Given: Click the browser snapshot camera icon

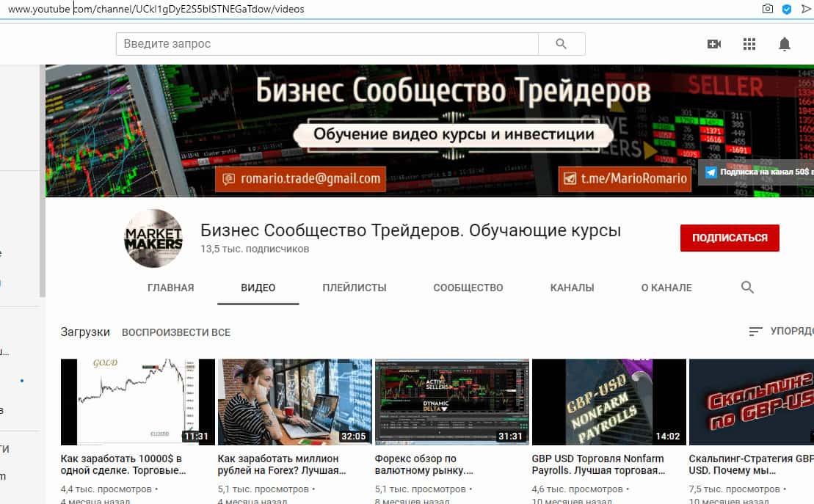Looking at the screenshot, I should click(x=767, y=8).
